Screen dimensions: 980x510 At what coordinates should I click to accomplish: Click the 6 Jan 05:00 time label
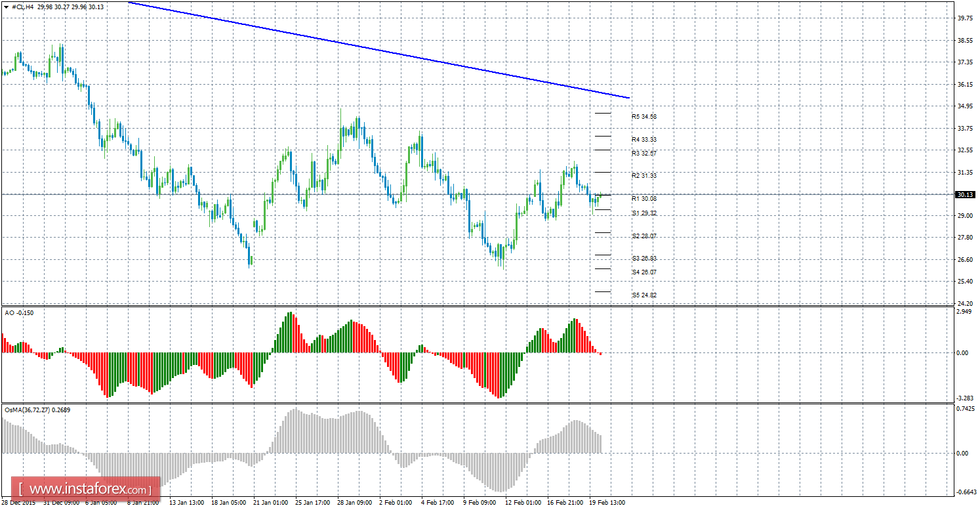pyautogui.click(x=102, y=503)
